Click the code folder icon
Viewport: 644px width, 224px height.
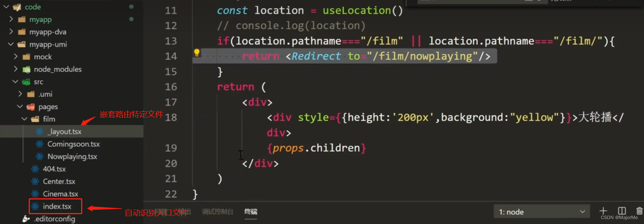17,7
